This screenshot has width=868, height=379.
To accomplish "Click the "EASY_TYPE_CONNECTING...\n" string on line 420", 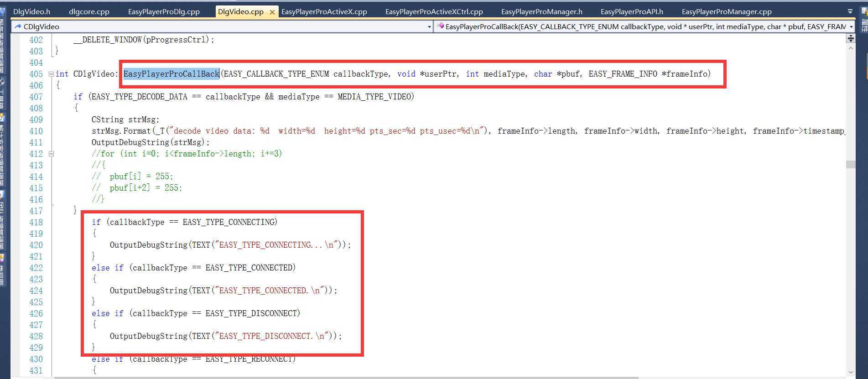I will coord(276,245).
